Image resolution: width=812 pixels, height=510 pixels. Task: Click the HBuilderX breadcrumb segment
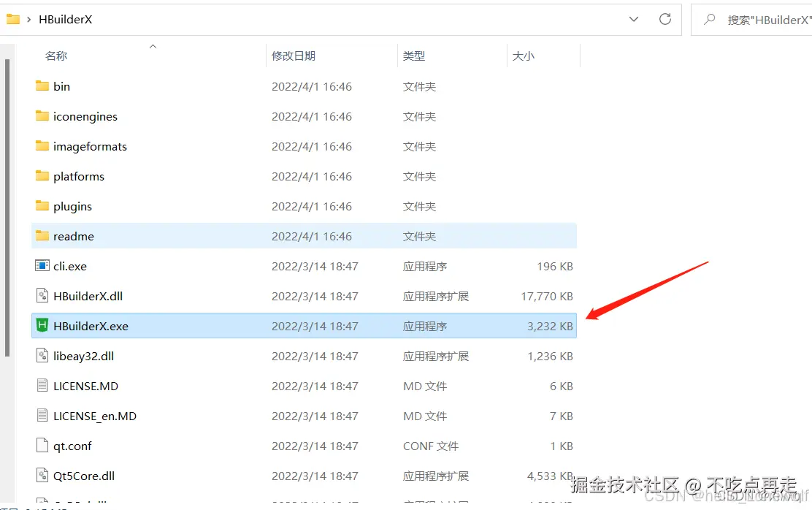tap(65, 19)
